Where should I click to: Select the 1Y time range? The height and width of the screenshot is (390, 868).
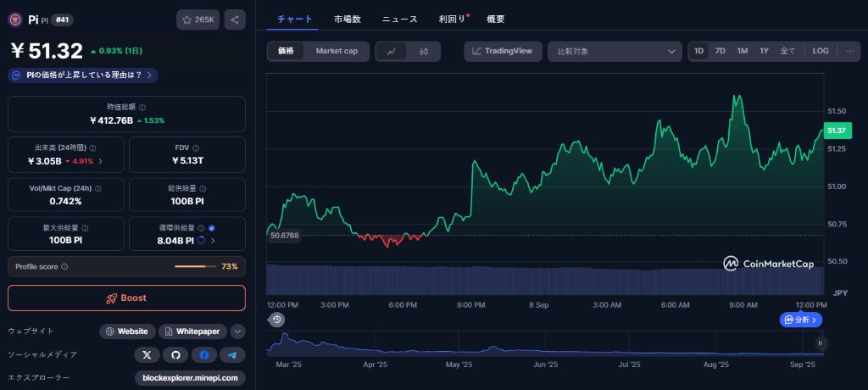[764, 51]
